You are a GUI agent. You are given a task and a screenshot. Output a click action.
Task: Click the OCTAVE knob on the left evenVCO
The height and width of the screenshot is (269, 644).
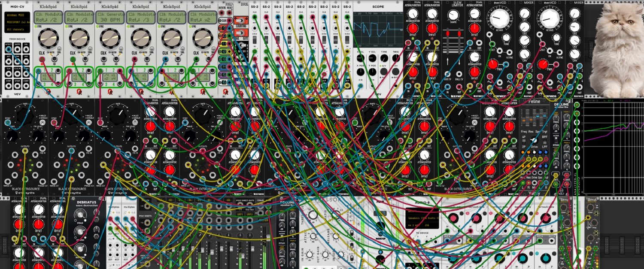(x=500, y=18)
